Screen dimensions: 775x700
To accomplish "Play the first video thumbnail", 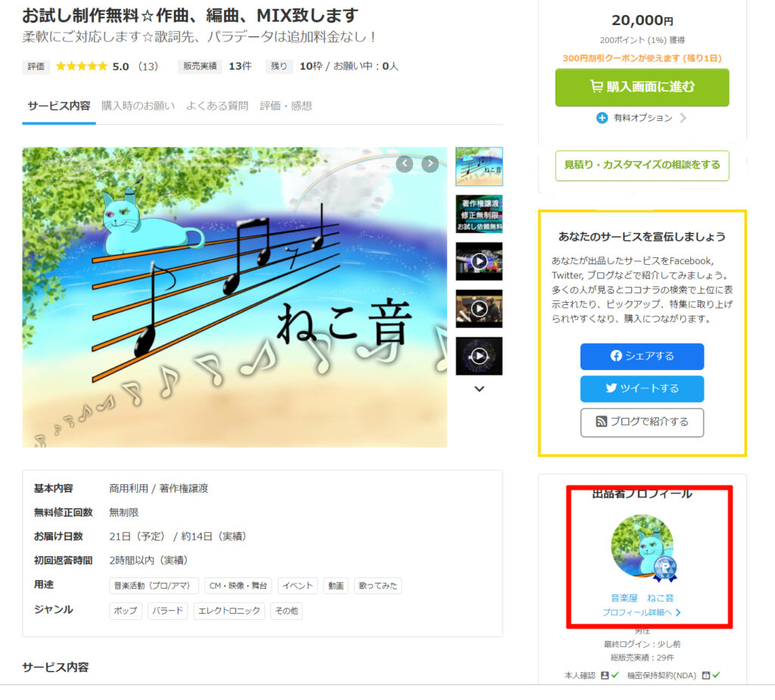I will click(x=479, y=261).
